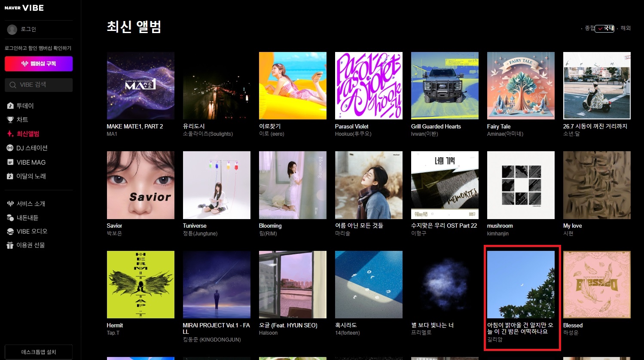
Task: Click the 26.7 시동이 꺼진 거리까지 title
Action: pos(595,126)
